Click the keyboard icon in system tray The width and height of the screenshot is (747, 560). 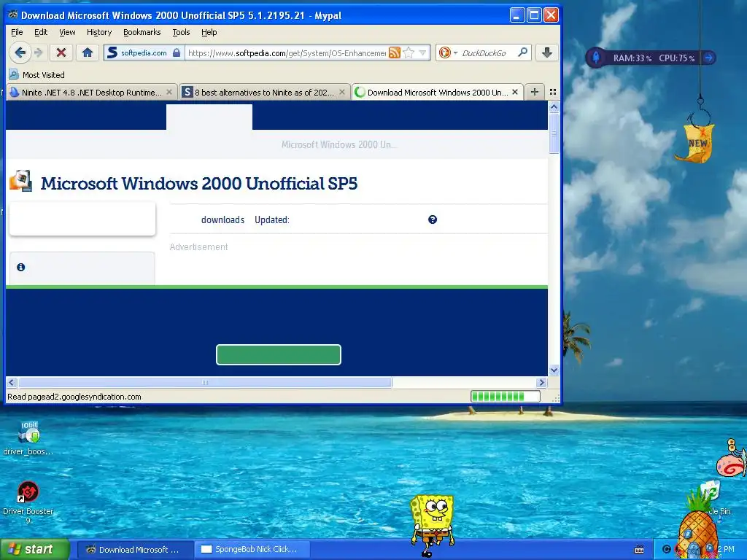point(639,550)
